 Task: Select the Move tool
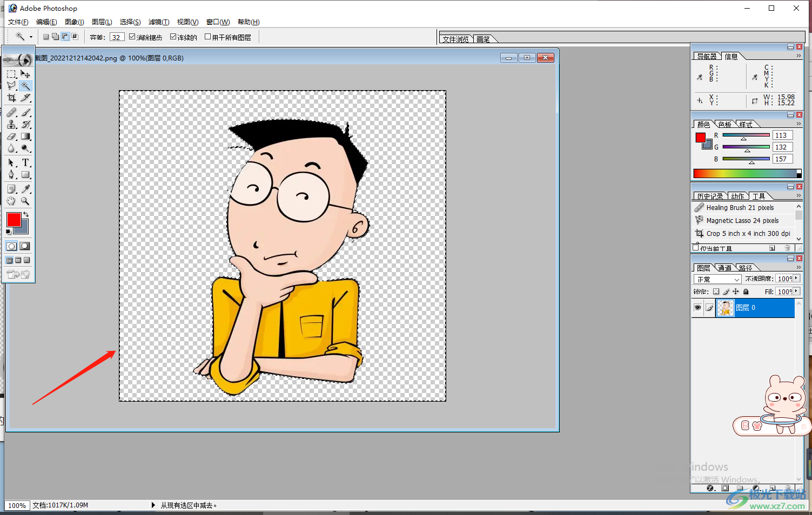(25, 74)
